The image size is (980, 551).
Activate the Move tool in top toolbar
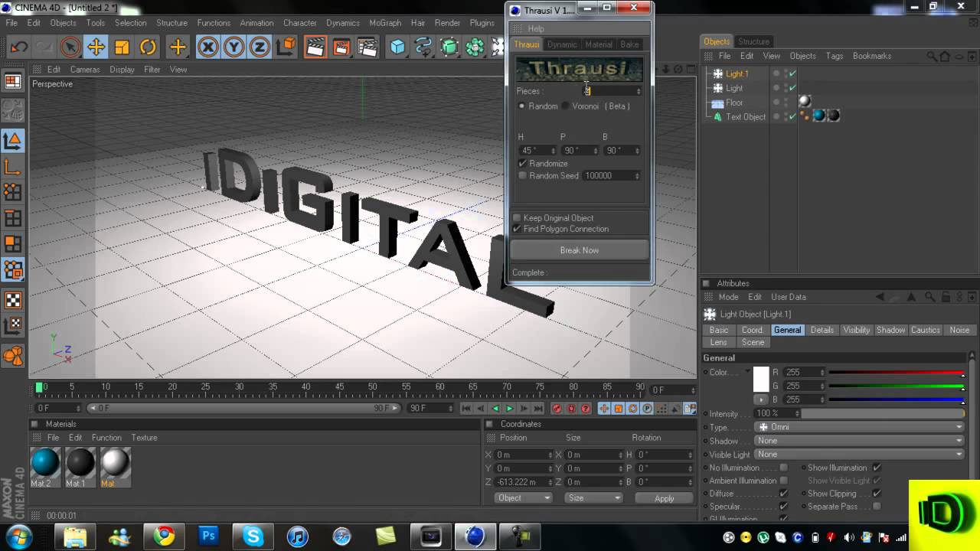pos(96,47)
